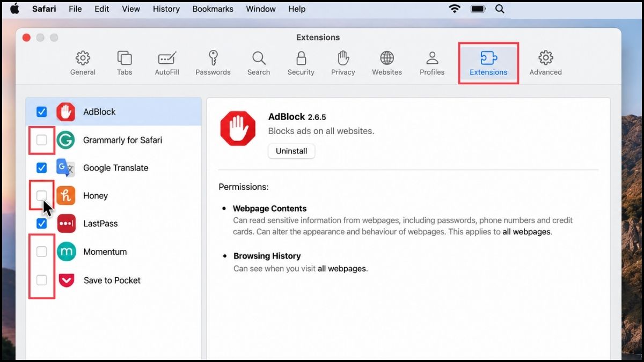
Task: Click the Google Translate icon
Action: click(66, 168)
